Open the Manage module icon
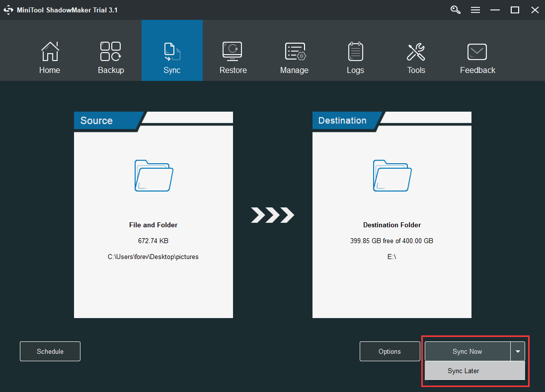545x392 pixels. click(x=294, y=51)
